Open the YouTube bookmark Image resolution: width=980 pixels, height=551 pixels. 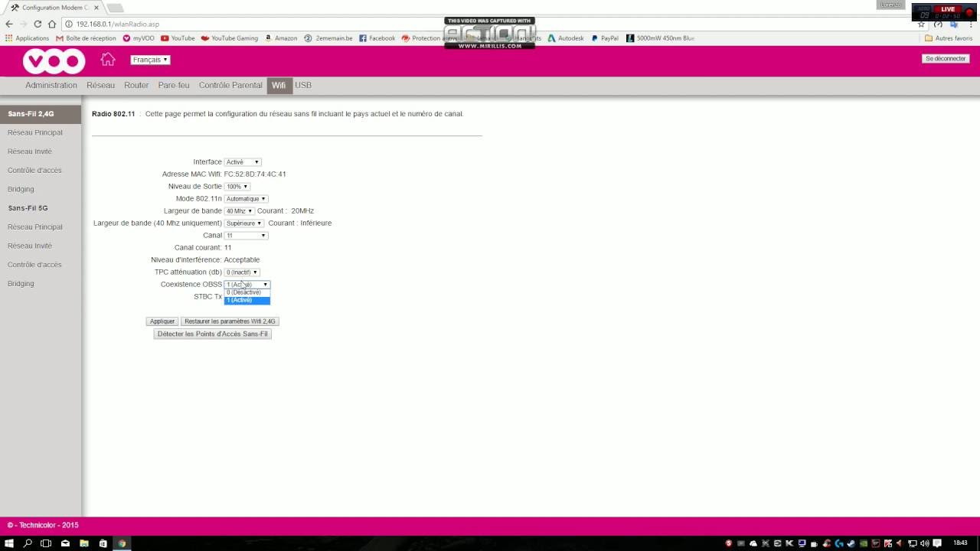pos(178,38)
